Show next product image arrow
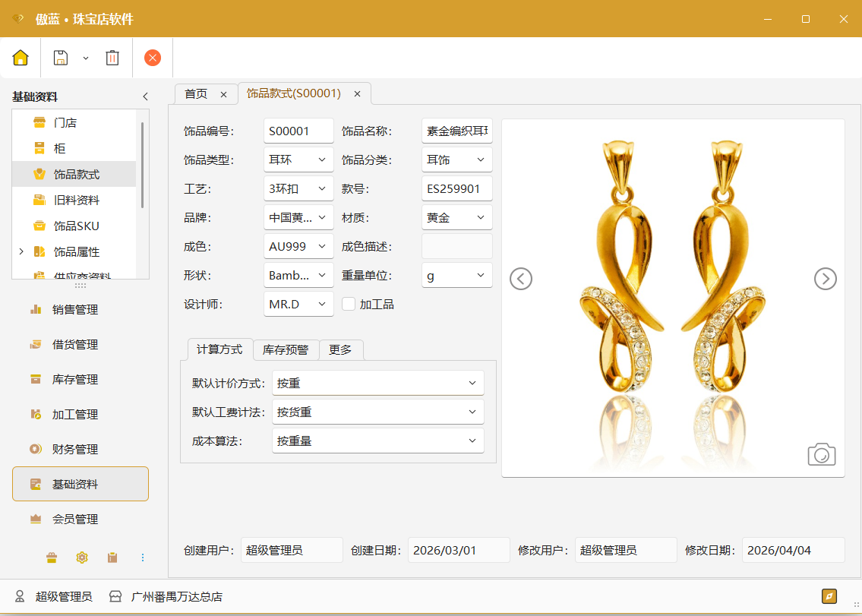The height and width of the screenshot is (616, 862). click(x=826, y=279)
